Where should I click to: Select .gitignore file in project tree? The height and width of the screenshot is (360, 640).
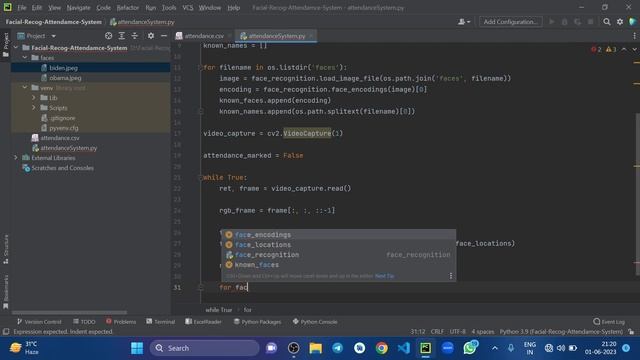(x=62, y=118)
